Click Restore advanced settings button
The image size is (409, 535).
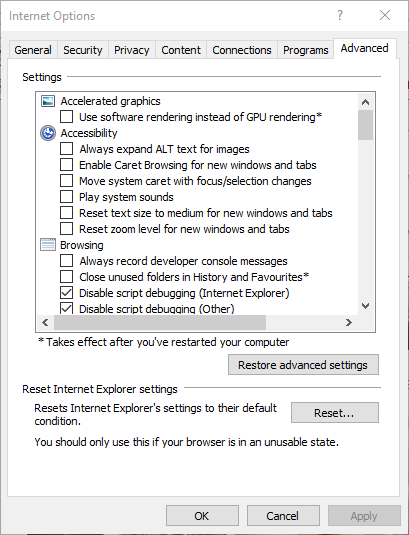click(x=303, y=365)
